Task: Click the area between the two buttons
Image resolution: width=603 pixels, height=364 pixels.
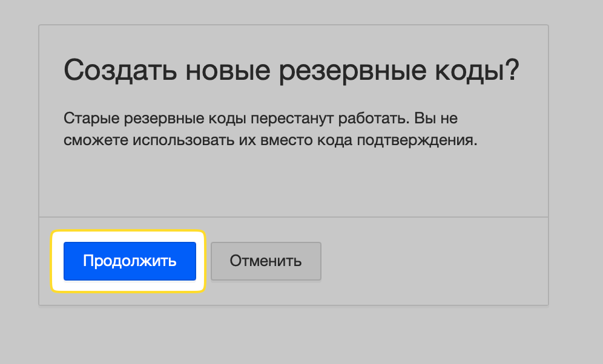Action: pos(210,261)
